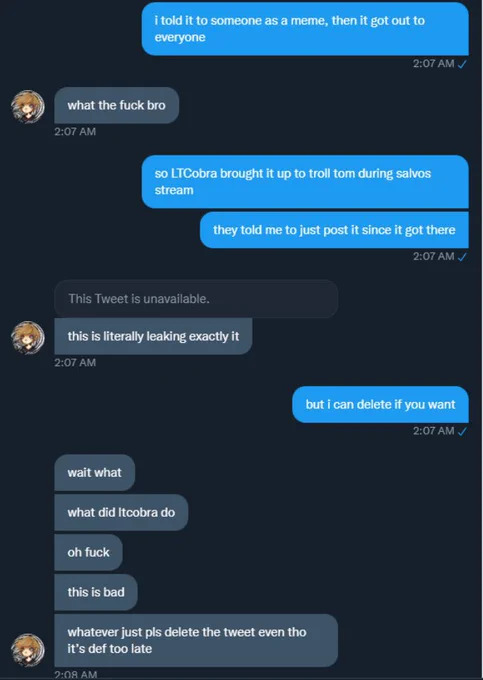Open the 'This Tweet is unavailable.' card
Screen dimensions: 483x680
(x=196, y=299)
